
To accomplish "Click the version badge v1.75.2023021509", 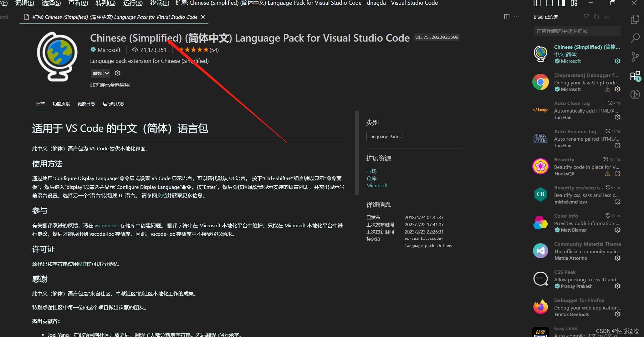I will click(x=437, y=37).
